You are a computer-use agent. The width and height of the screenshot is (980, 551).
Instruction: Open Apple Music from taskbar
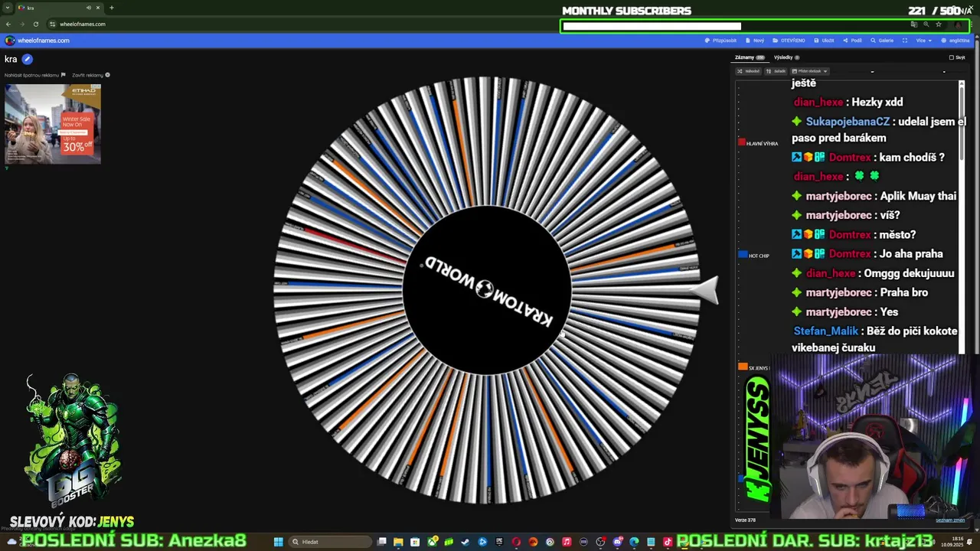[x=567, y=542]
